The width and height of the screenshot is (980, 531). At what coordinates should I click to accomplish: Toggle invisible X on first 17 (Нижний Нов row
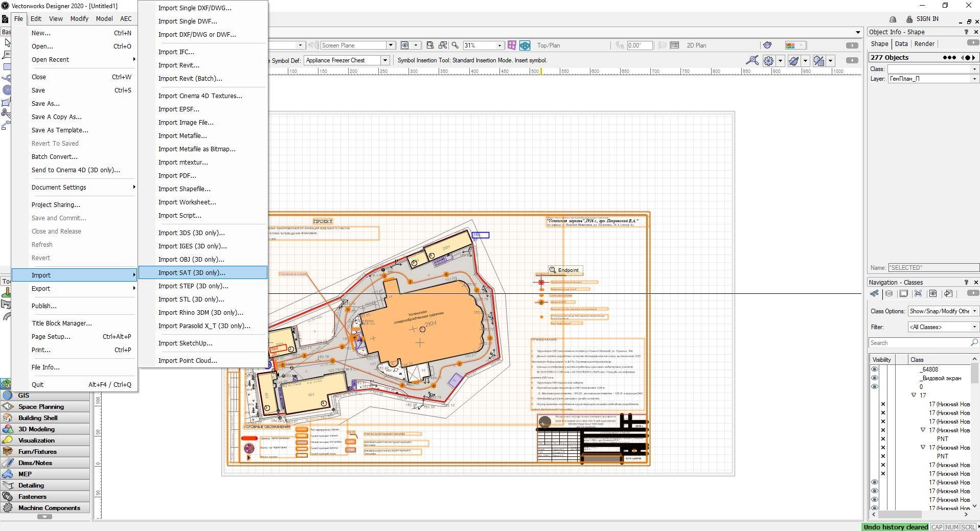point(883,404)
